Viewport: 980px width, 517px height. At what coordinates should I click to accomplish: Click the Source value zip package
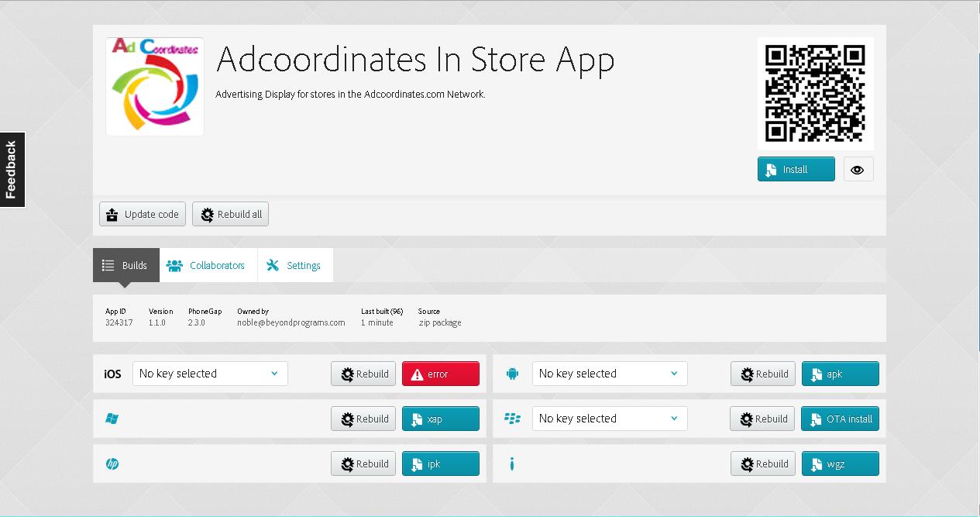(x=440, y=322)
